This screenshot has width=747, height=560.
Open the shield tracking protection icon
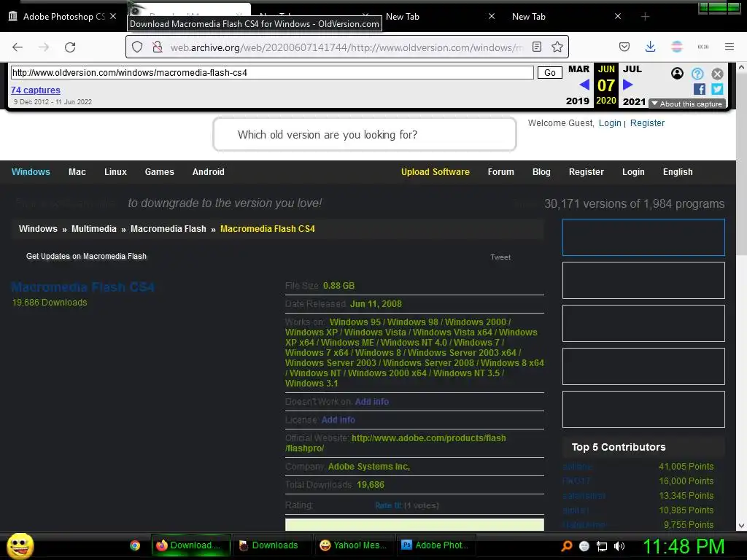click(137, 47)
